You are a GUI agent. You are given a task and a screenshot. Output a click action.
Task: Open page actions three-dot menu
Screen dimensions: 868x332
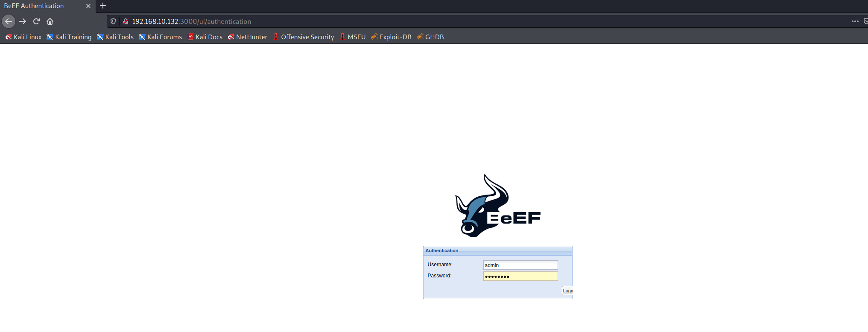click(x=855, y=21)
